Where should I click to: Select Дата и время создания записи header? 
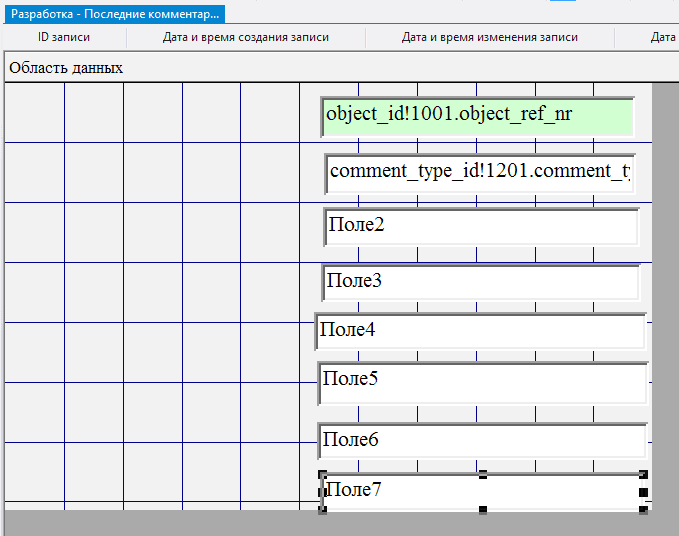point(246,37)
